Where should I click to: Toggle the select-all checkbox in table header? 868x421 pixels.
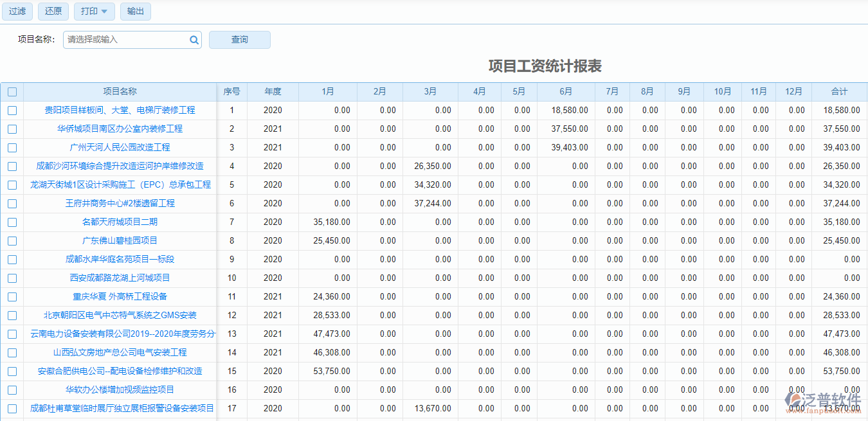(x=12, y=91)
